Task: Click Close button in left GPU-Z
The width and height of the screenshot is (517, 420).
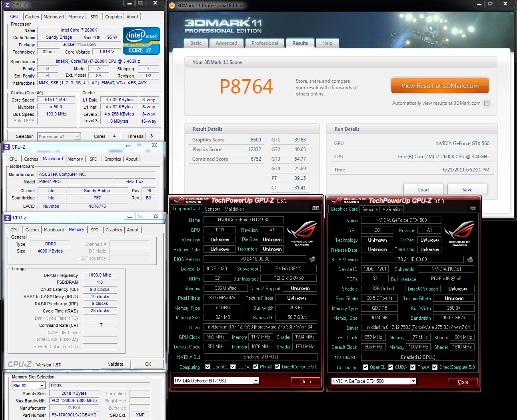Action: pos(305,382)
